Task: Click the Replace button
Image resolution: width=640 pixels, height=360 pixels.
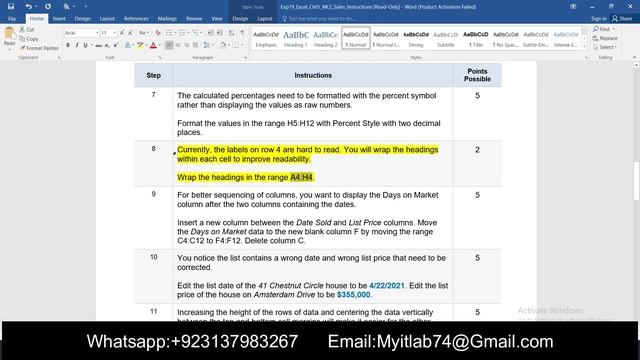Action: click(x=605, y=38)
